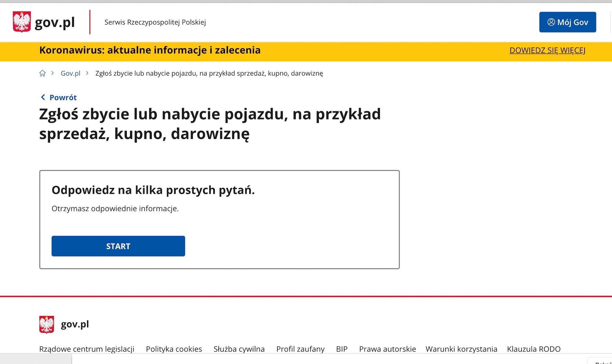Click Powrót to go back
Screen dimensions: 612x364
click(x=63, y=97)
